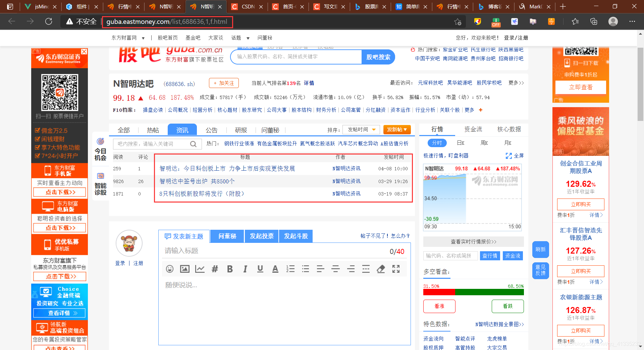
Task: Insert hashtag topic in editor
Action: 215,269
